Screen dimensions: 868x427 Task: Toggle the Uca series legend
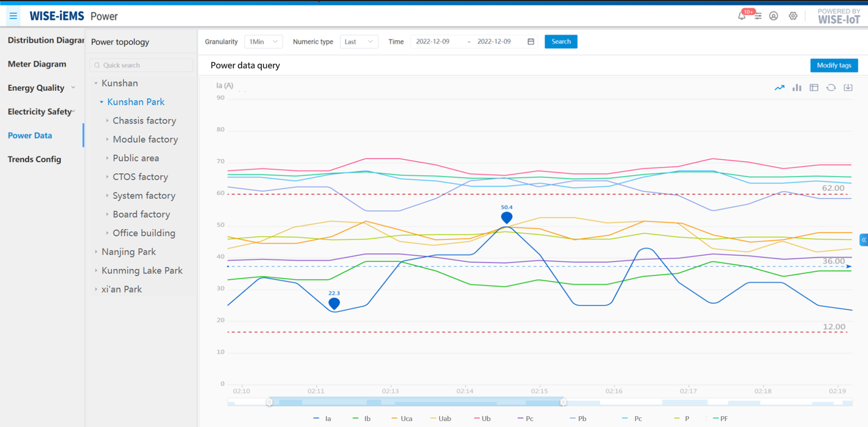coord(402,419)
